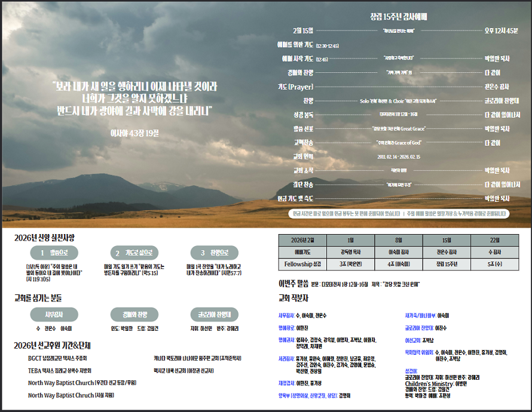
Task: Click the time '오후 12시 45분'
Action: pyautogui.click(x=501, y=30)
